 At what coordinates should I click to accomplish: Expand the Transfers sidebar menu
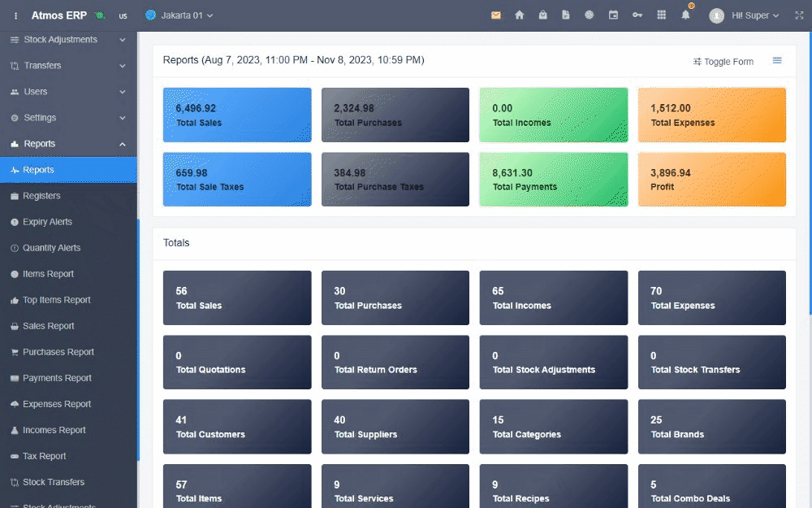(x=68, y=65)
